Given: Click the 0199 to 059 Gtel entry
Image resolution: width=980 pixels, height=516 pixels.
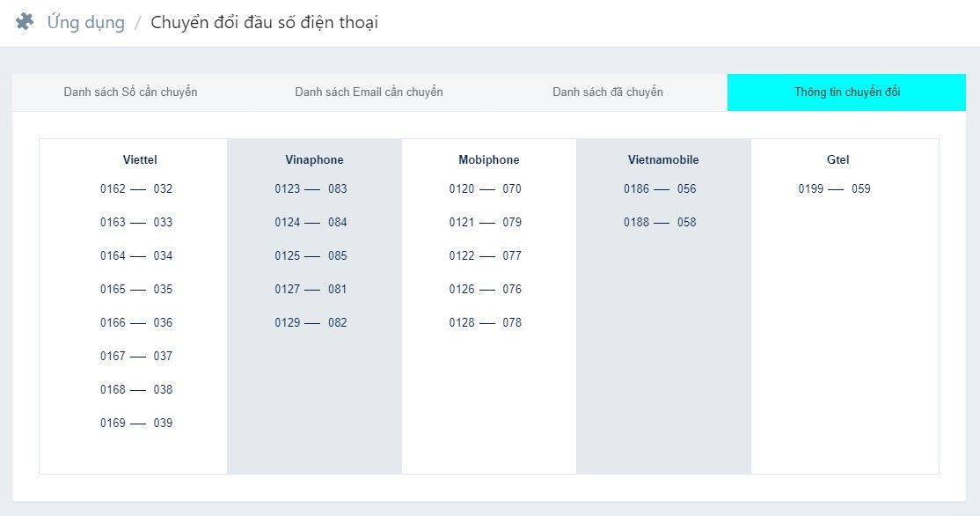Looking at the screenshot, I should point(834,189).
